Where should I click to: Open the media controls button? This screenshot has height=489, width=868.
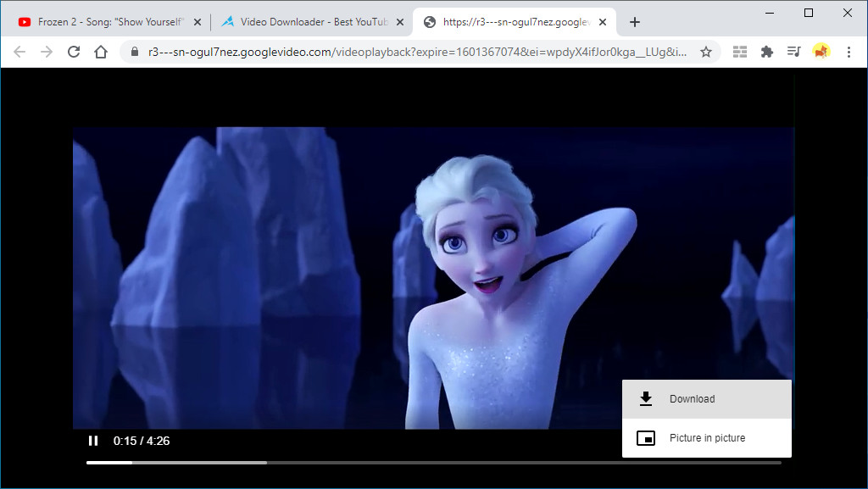tap(793, 52)
